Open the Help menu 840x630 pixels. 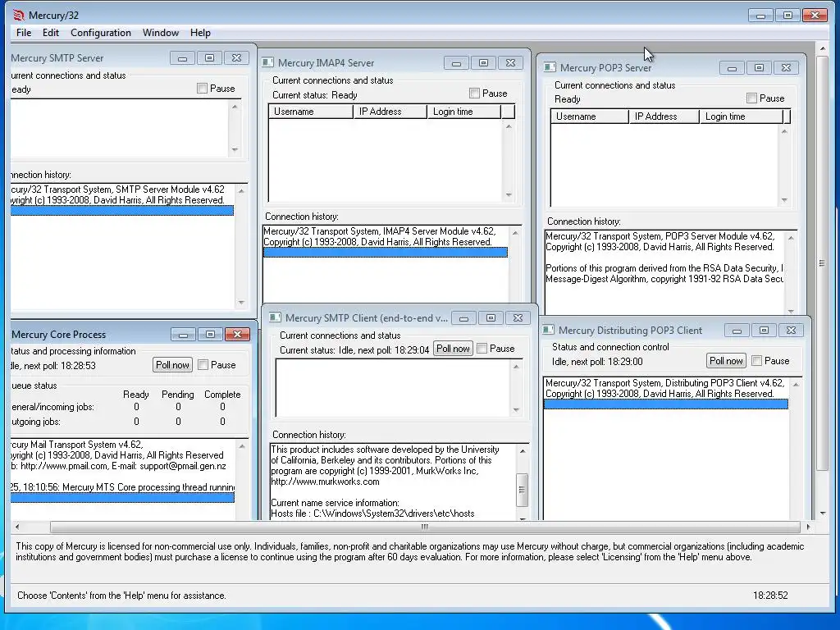200,33
